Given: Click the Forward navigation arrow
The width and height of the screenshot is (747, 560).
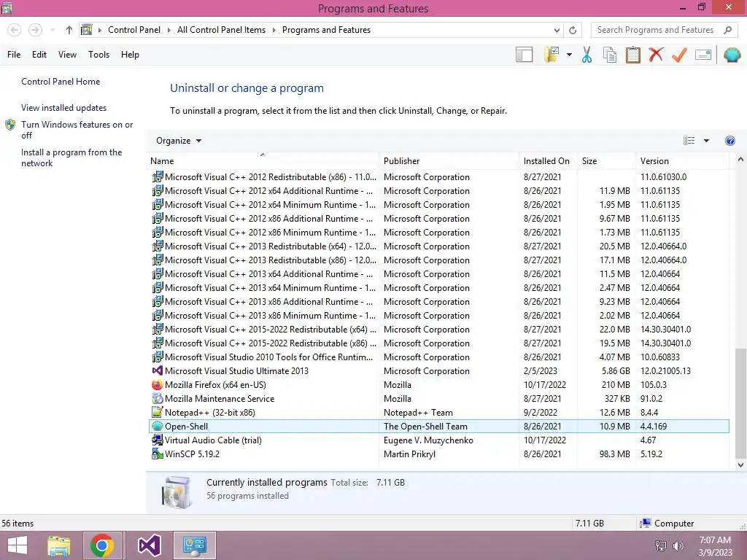Looking at the screenshot, I should point(35,30).
